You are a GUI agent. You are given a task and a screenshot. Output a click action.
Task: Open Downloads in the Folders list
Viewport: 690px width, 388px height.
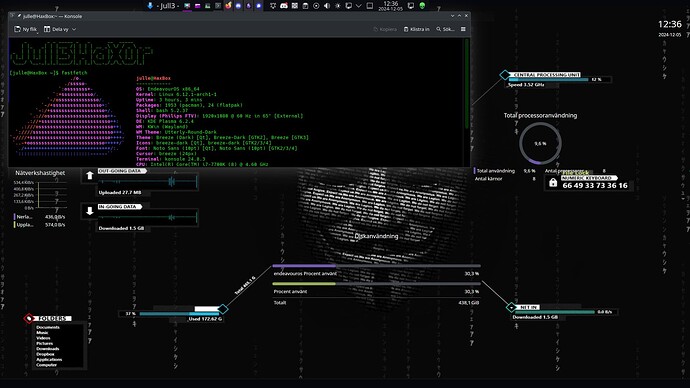tap(48, 349)
